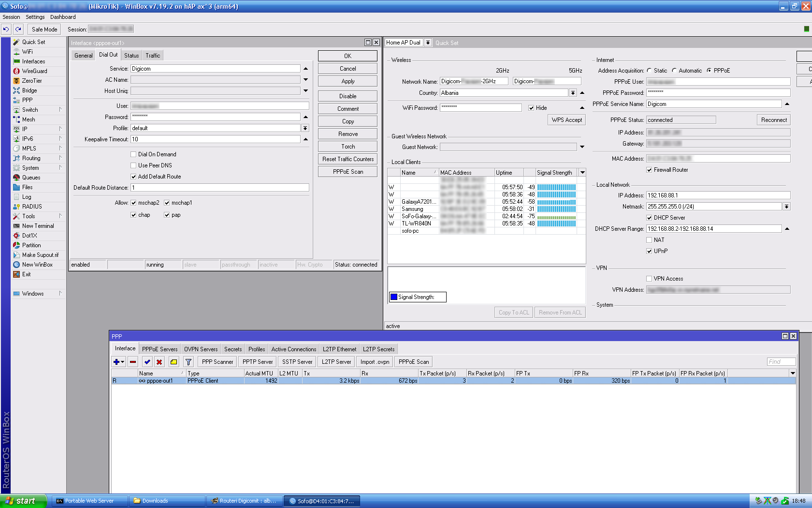
Task: Click the Filter funnel icon in PPP window
Action: tap(188, 362)
